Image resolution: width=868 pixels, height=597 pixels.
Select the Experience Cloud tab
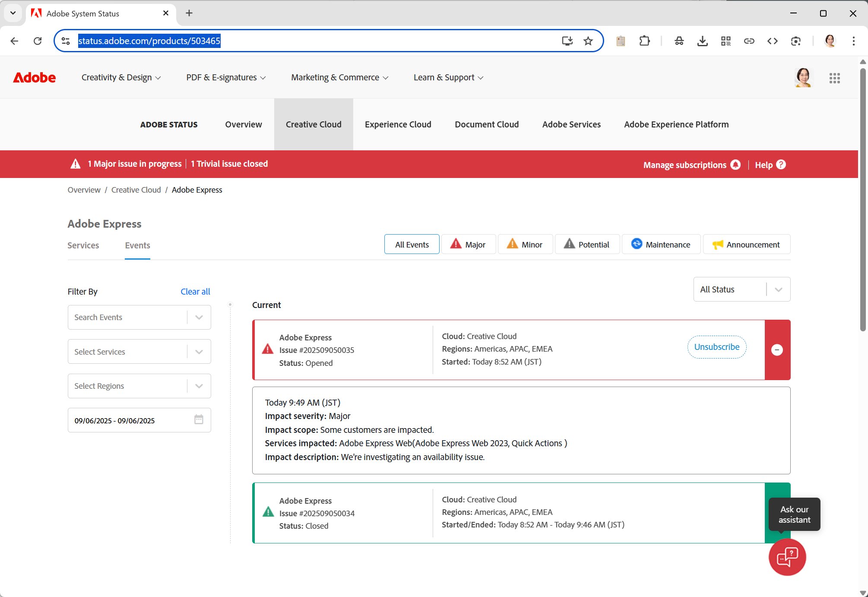point(398,124)
